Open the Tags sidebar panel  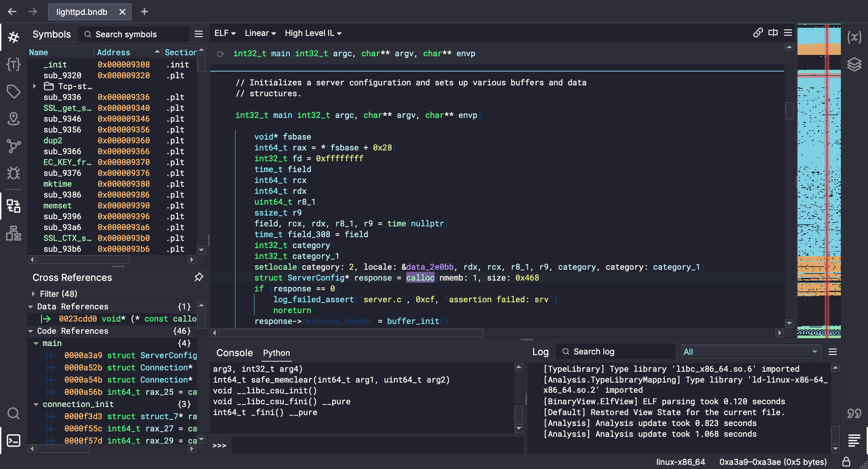[14, 91]
